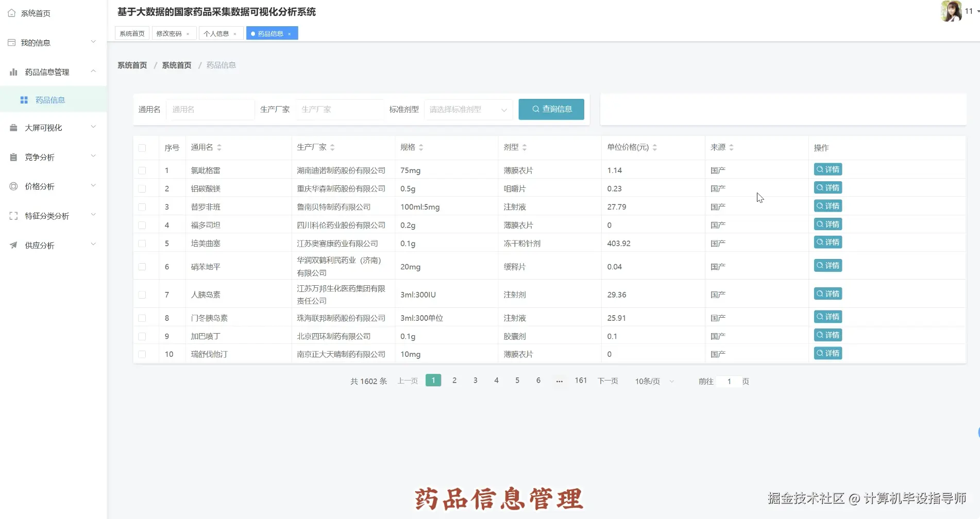Check the checkbox for 氯吡格雷 row

click(x=142, y=170)
